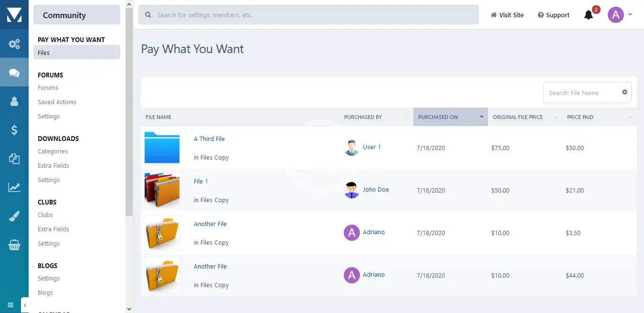Select Files under Pay What You Want
This screenshot has width=644, height=313.
point(76,53)
